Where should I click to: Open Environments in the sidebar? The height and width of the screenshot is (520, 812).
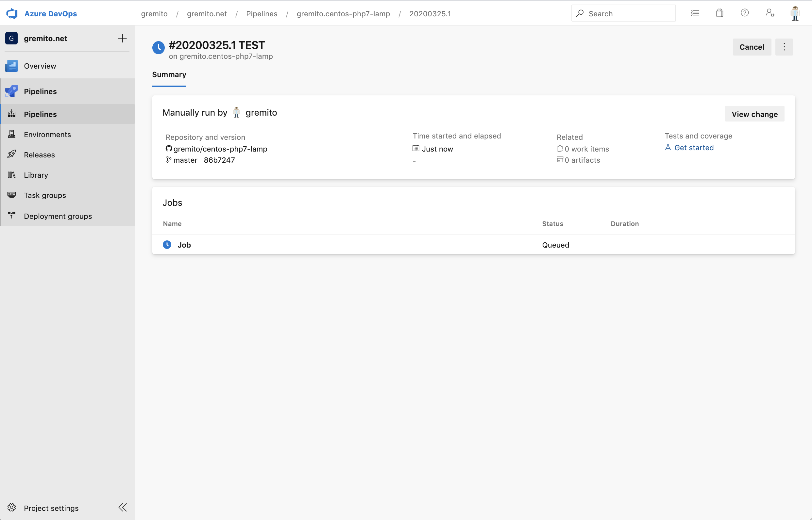tap(47, 134)
